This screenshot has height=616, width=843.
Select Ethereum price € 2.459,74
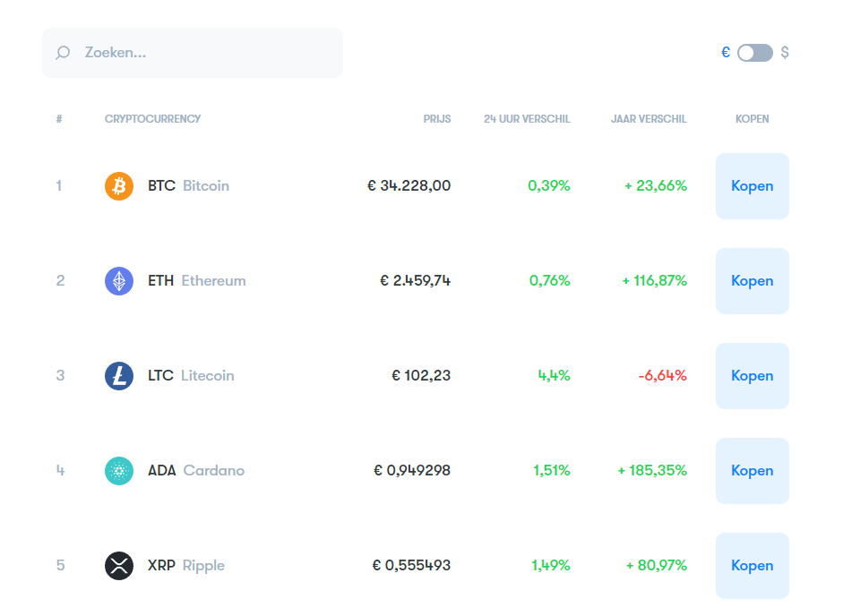[x=416, y=281]
